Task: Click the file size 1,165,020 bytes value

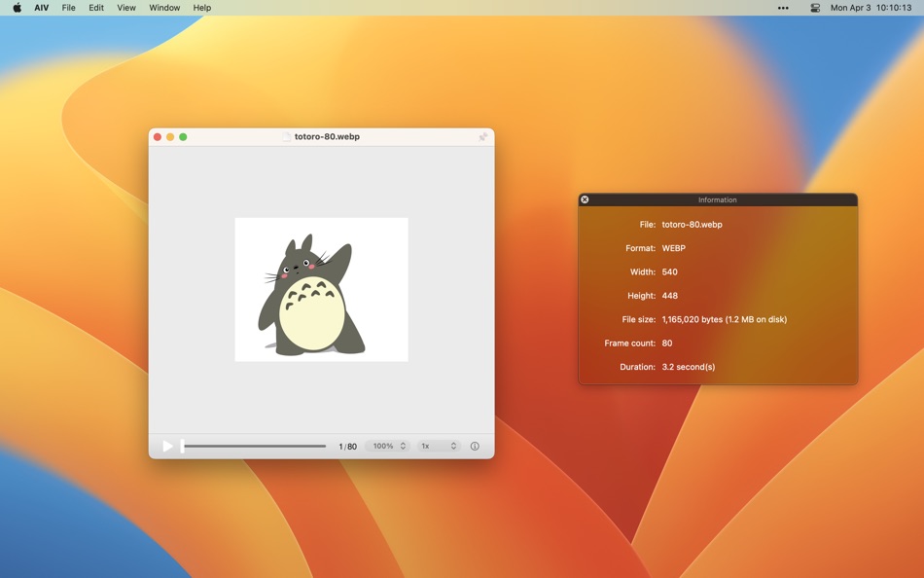Action: [x=725, y=319]
